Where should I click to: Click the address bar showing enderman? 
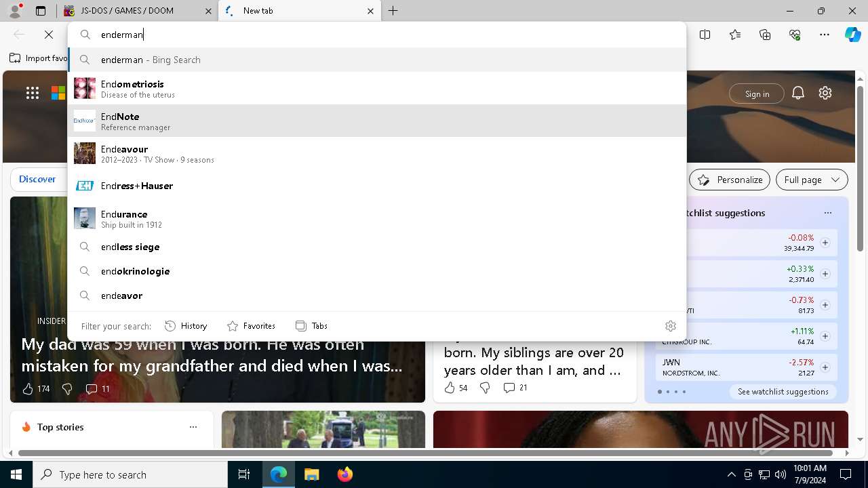pos(376,35)
